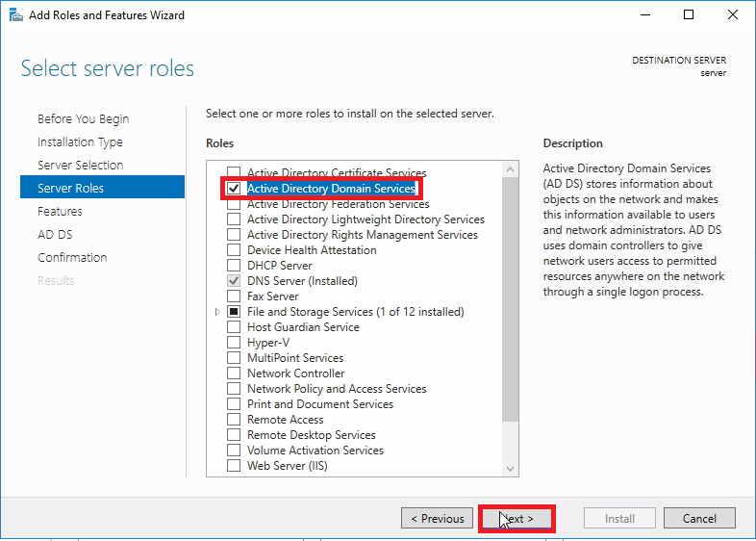Select 'Network Controller' row text

[296, 374]
